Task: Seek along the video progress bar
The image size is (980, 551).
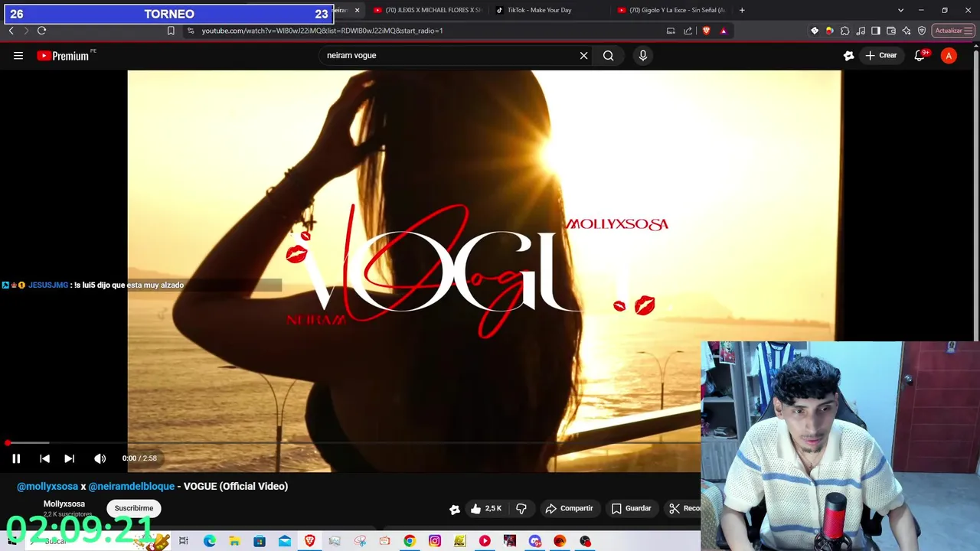Action: [x=353, y=443]
